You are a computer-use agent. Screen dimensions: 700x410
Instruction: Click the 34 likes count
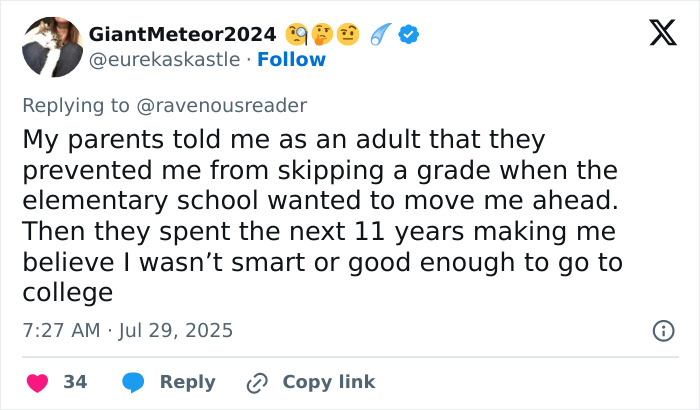click(75, 382)
